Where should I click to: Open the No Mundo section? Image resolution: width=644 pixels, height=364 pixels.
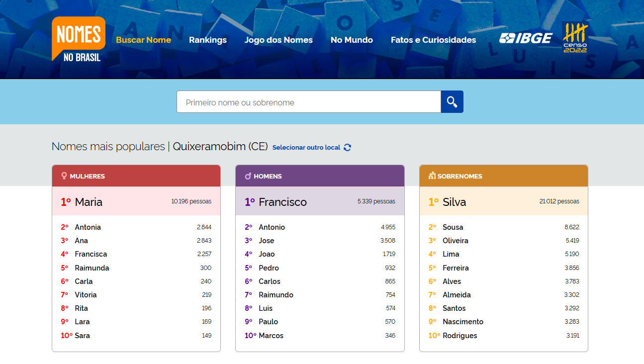(352, 40)
